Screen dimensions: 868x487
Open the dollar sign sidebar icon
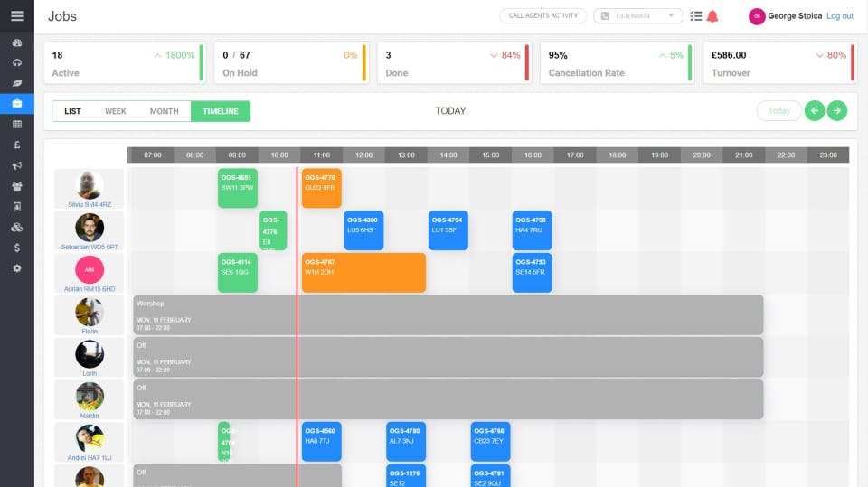[x=16, y=248]
